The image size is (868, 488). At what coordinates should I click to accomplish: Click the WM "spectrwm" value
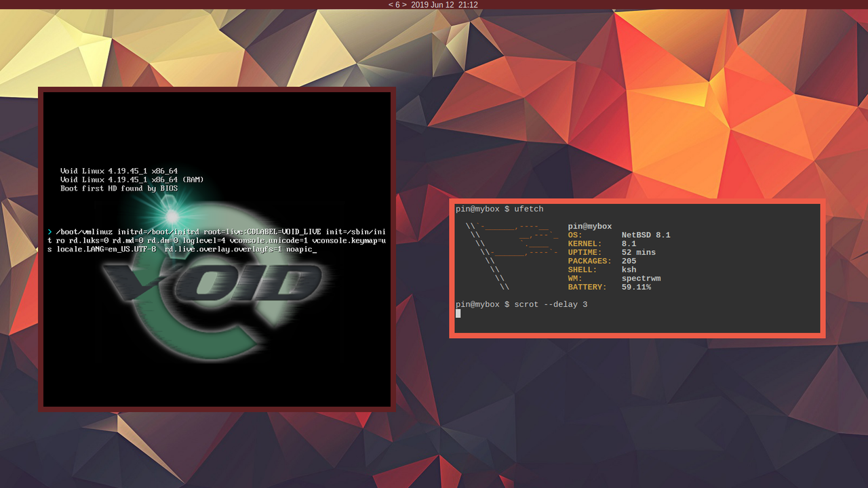(641, 279)
